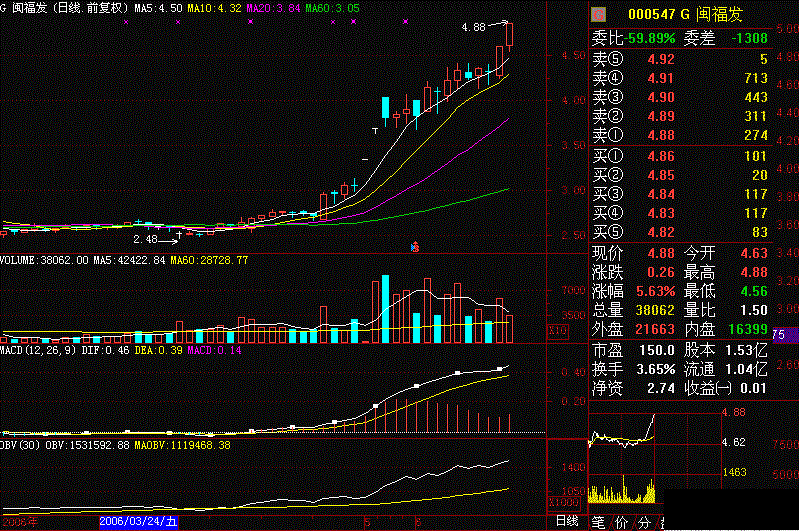Viewport: 799px width, 531px height.
Task: Click the 市盈 150.0 value
Action: coord(657,350)
